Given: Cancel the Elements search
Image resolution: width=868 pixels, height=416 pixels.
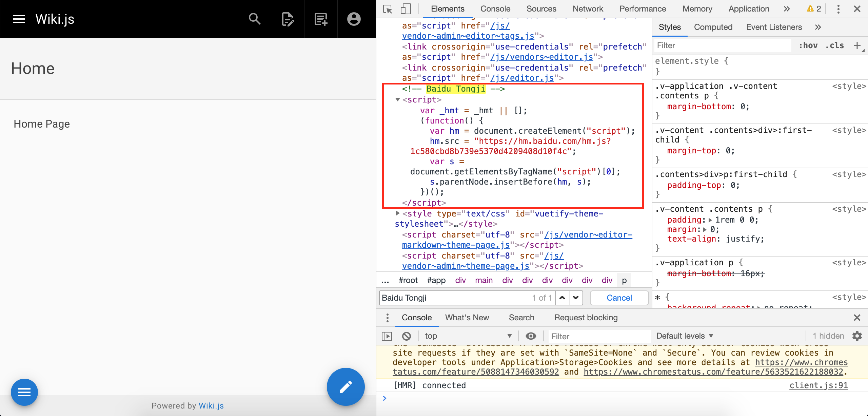Looking at the screenshot, I should point(619,298).
